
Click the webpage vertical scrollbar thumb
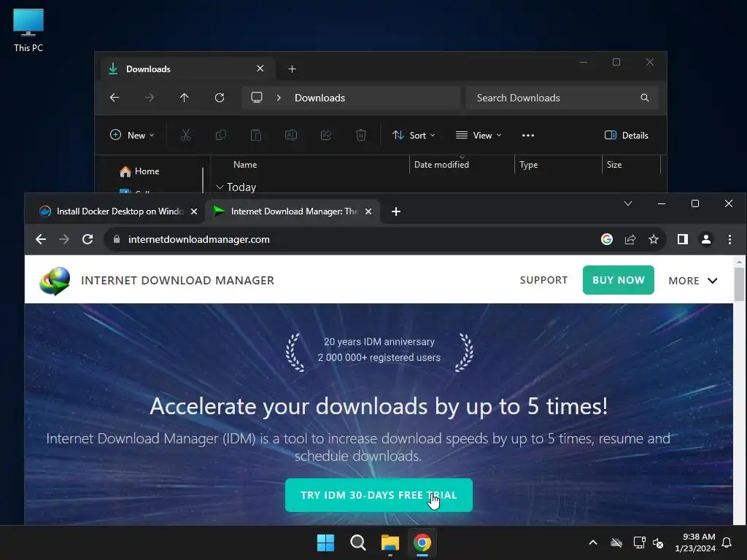pyautogui.click(x=739, y=284)
